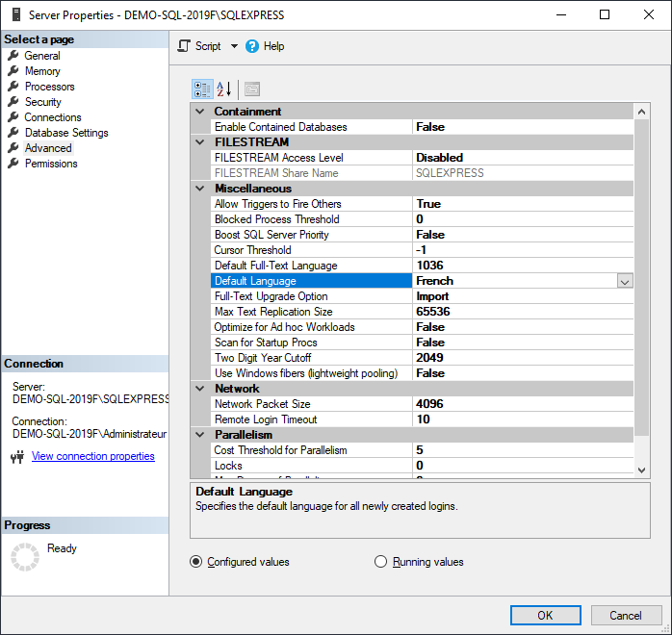Open the Security page

pos(43,102)
